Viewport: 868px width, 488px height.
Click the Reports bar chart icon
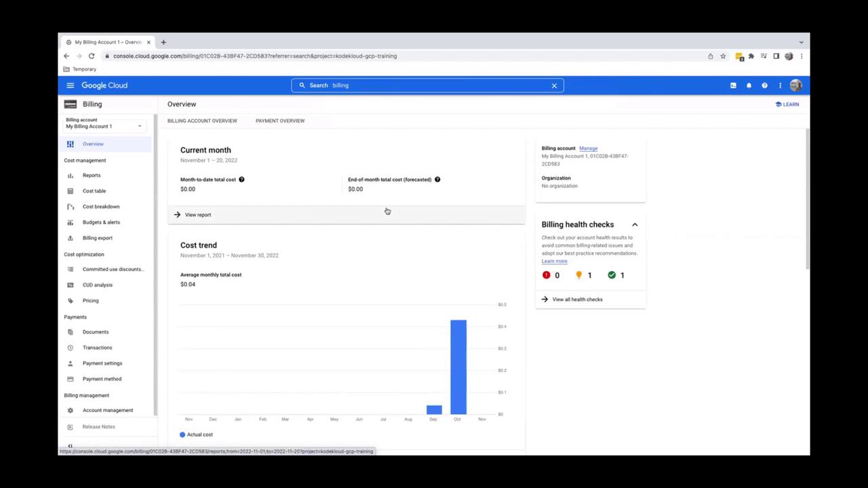(x=71, y=176)
